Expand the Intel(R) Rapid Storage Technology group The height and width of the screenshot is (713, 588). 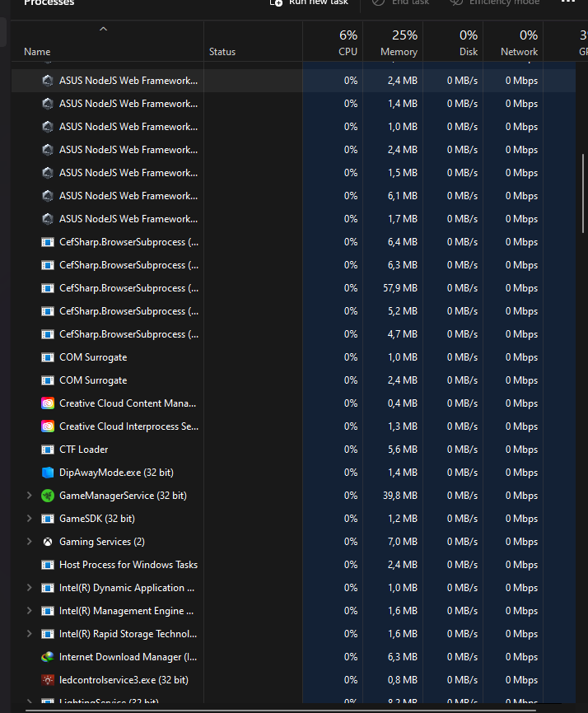[x=30, y=633]
